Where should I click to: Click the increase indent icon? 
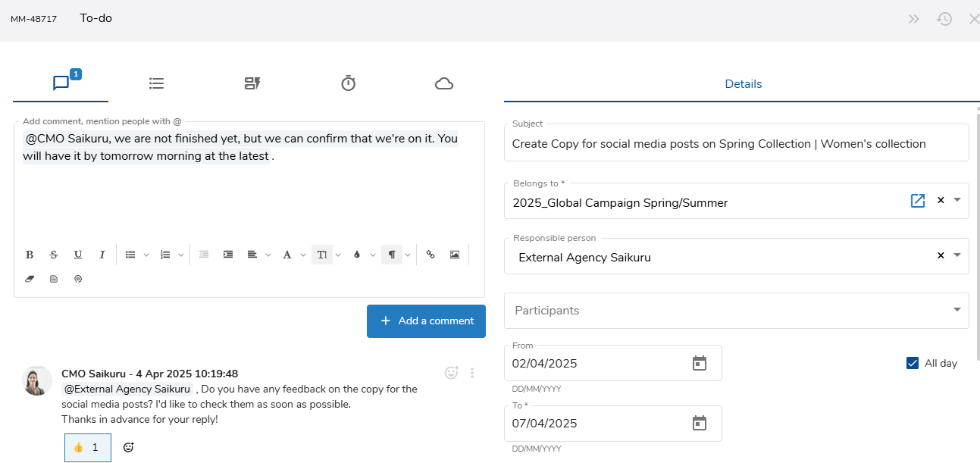click(x=228, y=255)
